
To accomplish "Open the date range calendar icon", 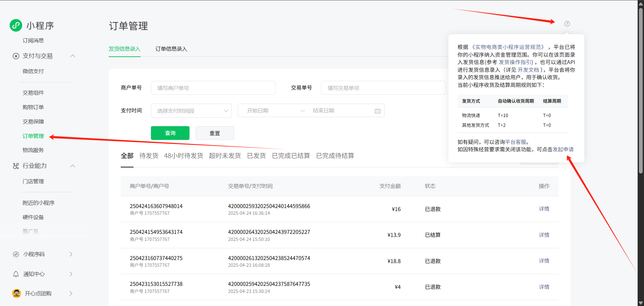I will (377, 111).
